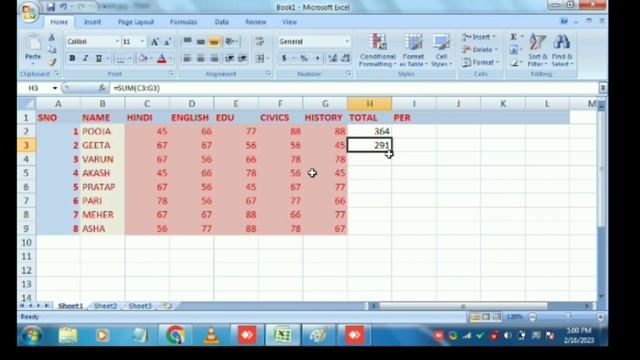
Task: Open Format as Table gallery
Action: (x=413, y=50)
